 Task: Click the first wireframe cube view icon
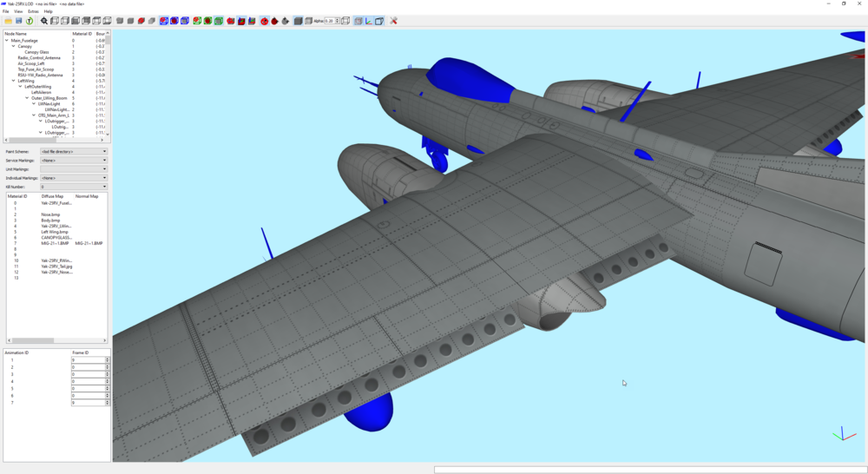(54, 21)
